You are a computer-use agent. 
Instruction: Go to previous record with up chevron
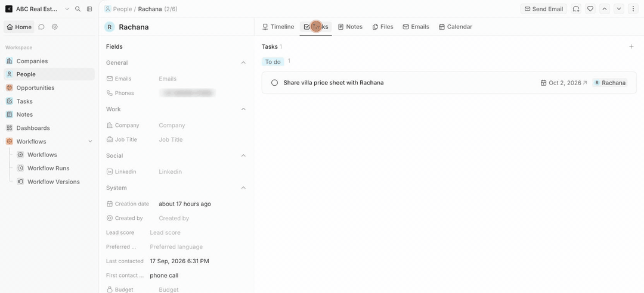[605, 8]
